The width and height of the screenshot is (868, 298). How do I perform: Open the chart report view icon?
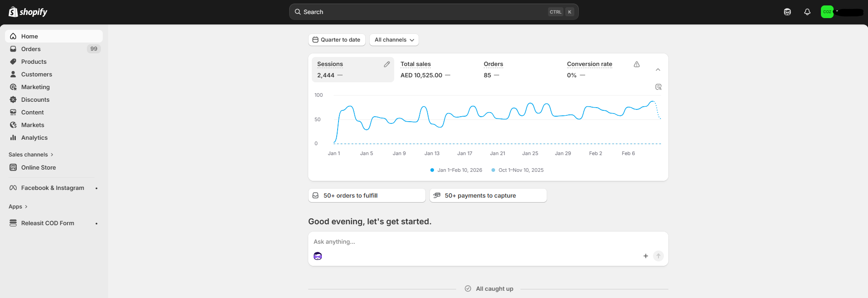pos(658,87)
